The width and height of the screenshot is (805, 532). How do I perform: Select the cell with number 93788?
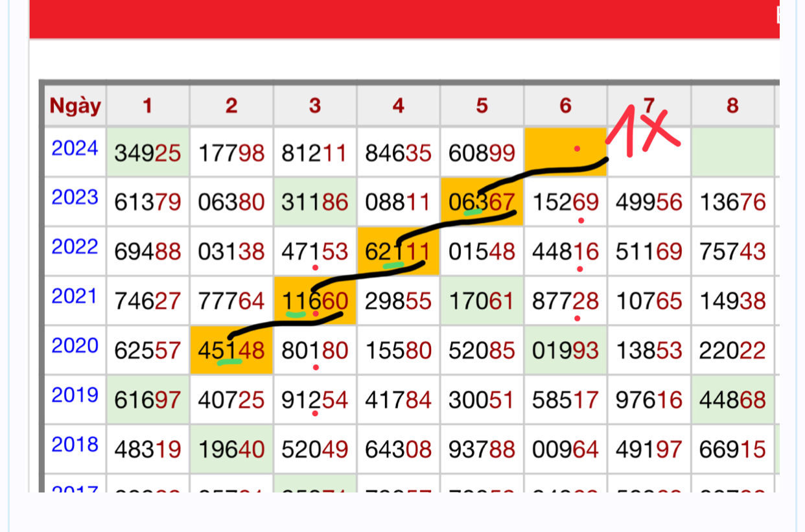482,449
